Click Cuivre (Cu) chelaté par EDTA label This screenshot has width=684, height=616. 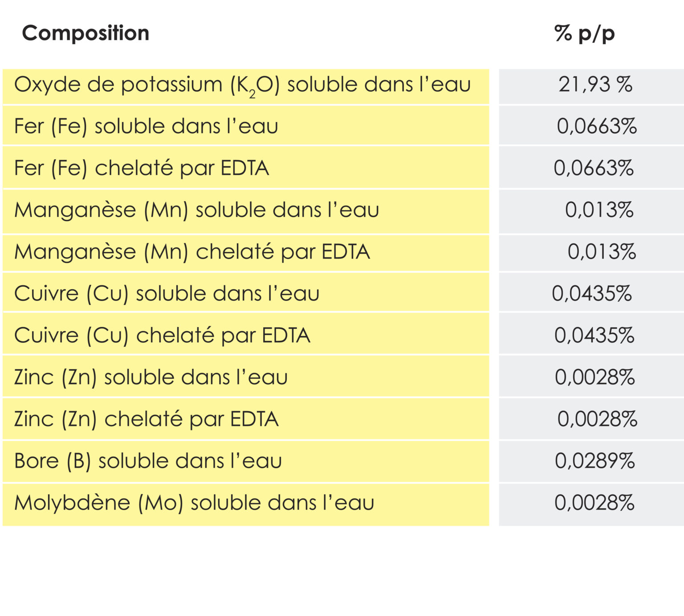pos(162,336)
